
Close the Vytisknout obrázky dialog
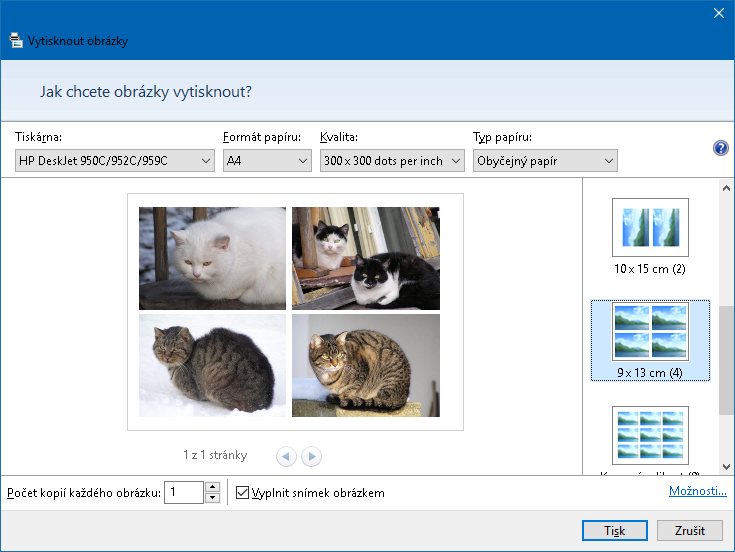(x=719, y=13)
